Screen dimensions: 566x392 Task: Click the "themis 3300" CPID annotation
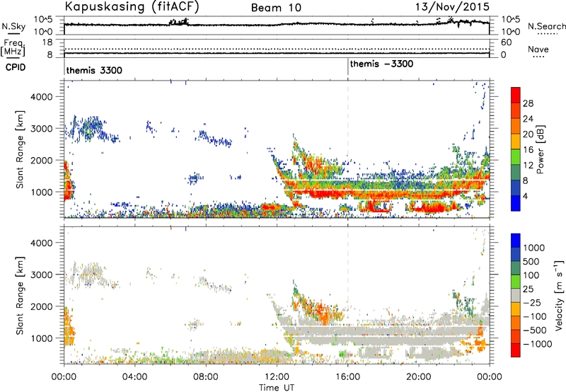(x=94, y=70)
